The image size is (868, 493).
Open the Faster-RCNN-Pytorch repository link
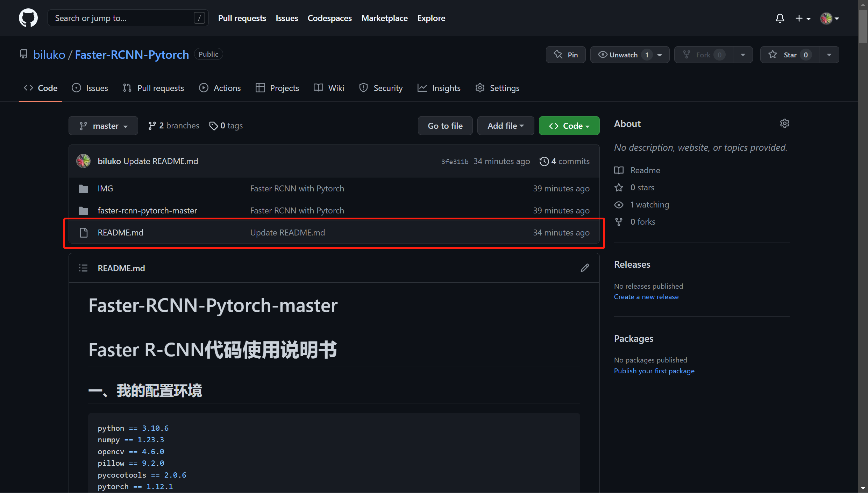coord(132,55)
